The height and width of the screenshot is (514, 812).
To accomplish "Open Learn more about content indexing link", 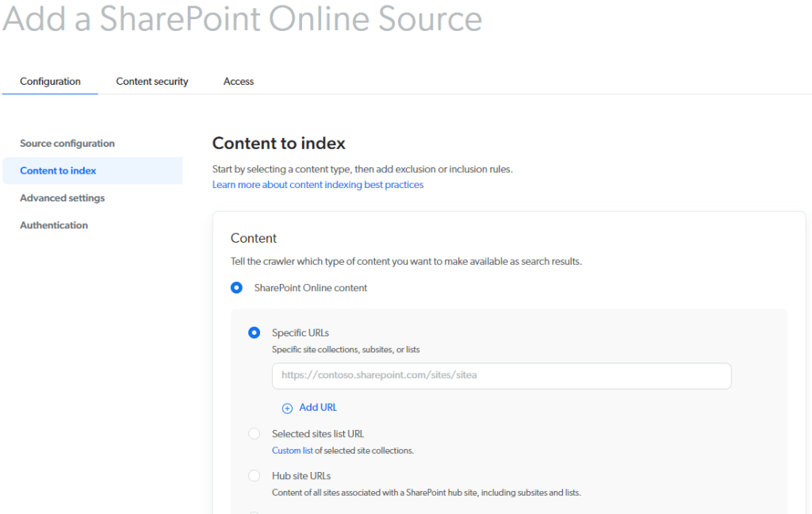I will [x=318, y=185].
